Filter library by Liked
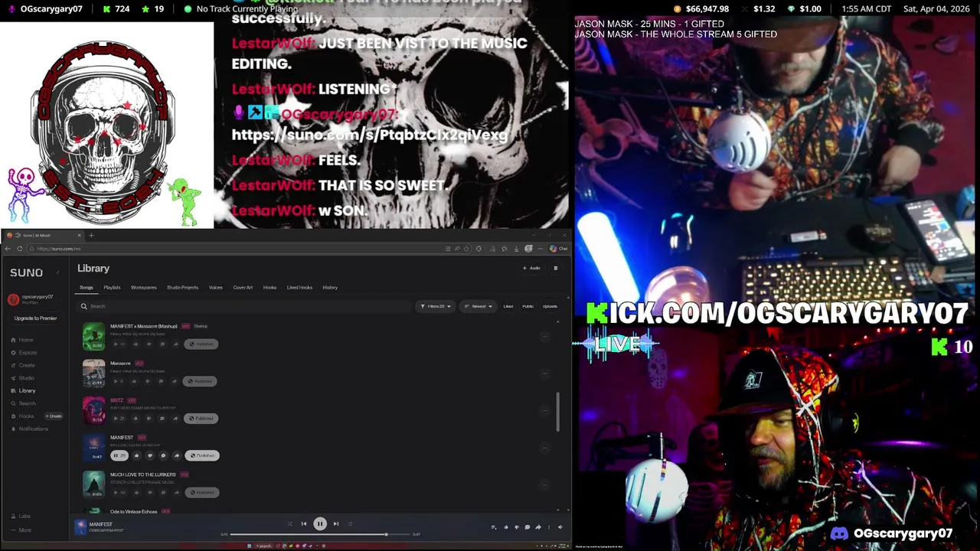The image size is (980, 551). pyautogui.click(x=508, y=306)
